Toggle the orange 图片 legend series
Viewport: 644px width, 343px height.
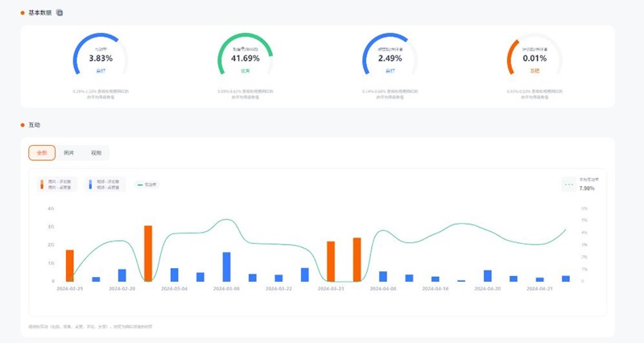[x=60, y=184]
